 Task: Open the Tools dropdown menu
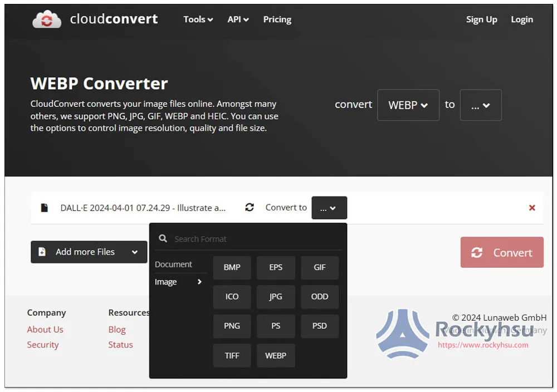click(198, 19)
